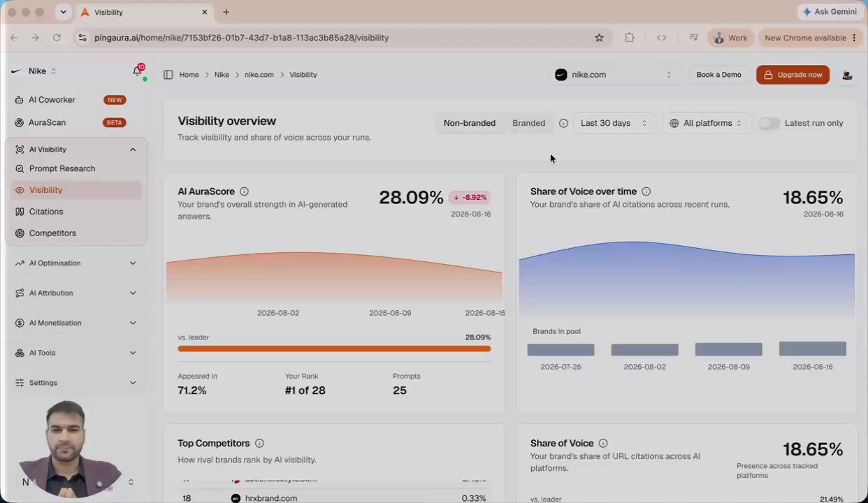Open Work profile button
This screenshot has width=868, height=503.
coord(730,38)
